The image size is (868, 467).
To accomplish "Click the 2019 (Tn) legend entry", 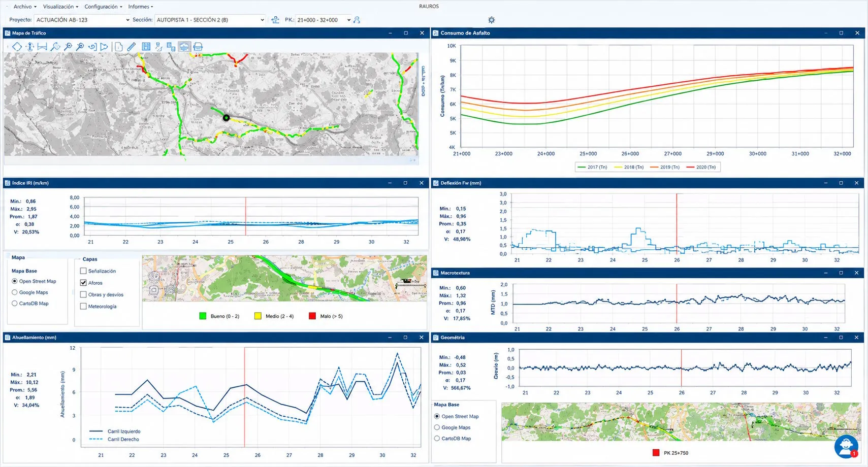I will pos(665,167).
